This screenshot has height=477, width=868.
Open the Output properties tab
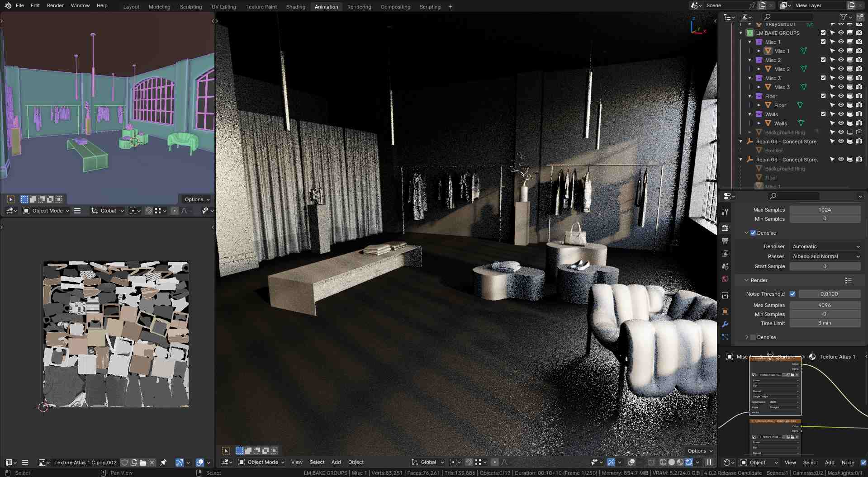tap(725, 241)
